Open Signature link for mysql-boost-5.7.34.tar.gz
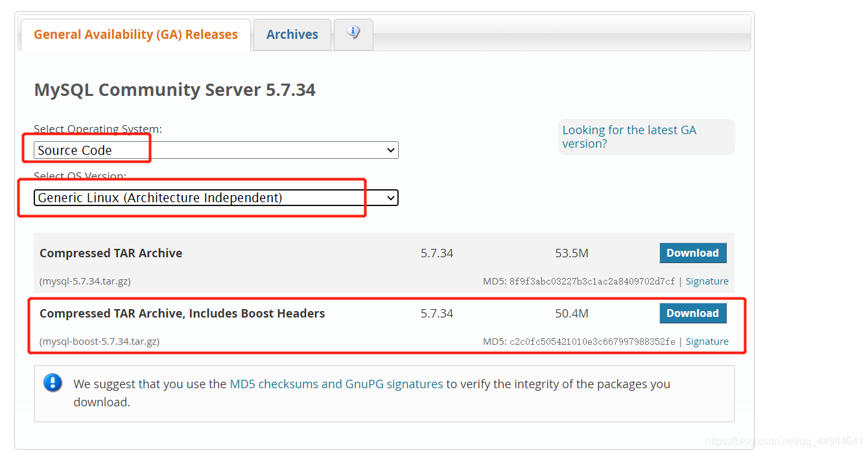This screenshot has width=868, height=453. coord(707,342)
